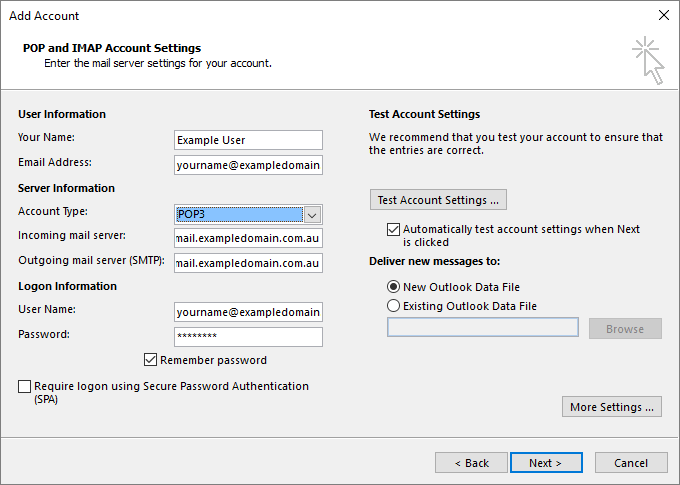Viewport: 680px width, 485px height.
Task: Click the Test Account Settings button
Action: 438,200
